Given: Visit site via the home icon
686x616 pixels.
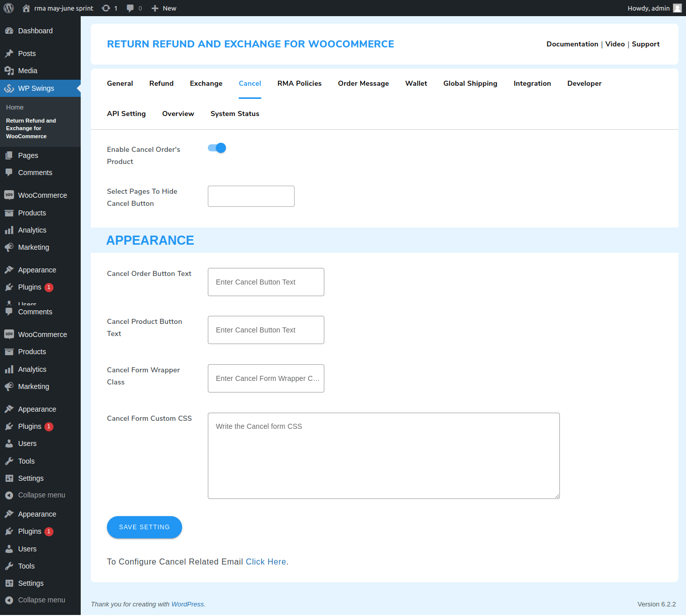Looking at the screenshot, I should click(26, 8).
